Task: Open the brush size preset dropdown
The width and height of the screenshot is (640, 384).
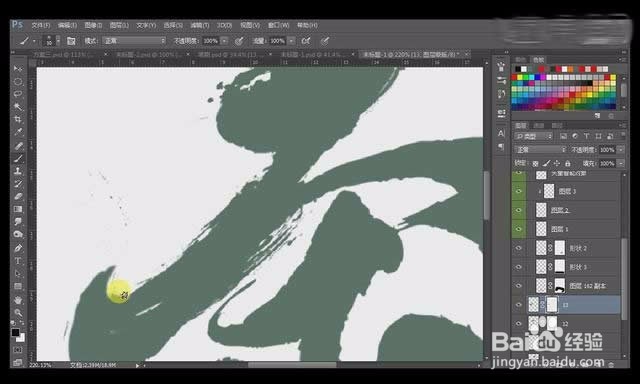Action: [58, 41]
